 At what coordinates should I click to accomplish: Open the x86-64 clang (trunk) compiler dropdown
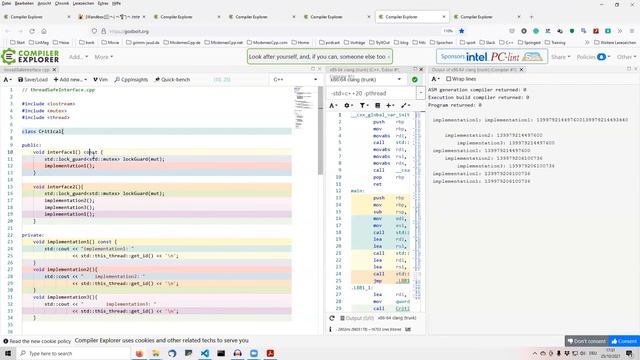(366, 80)
